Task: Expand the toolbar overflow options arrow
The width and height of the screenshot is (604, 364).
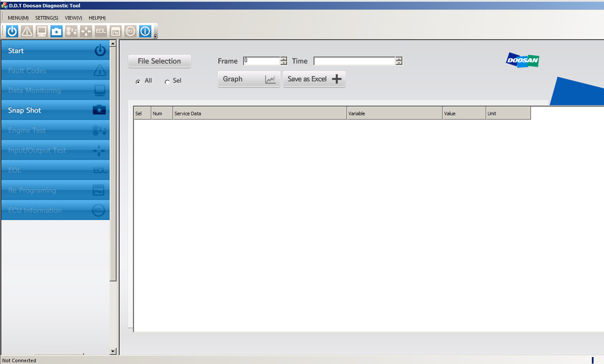Action: tap(155, 36)
